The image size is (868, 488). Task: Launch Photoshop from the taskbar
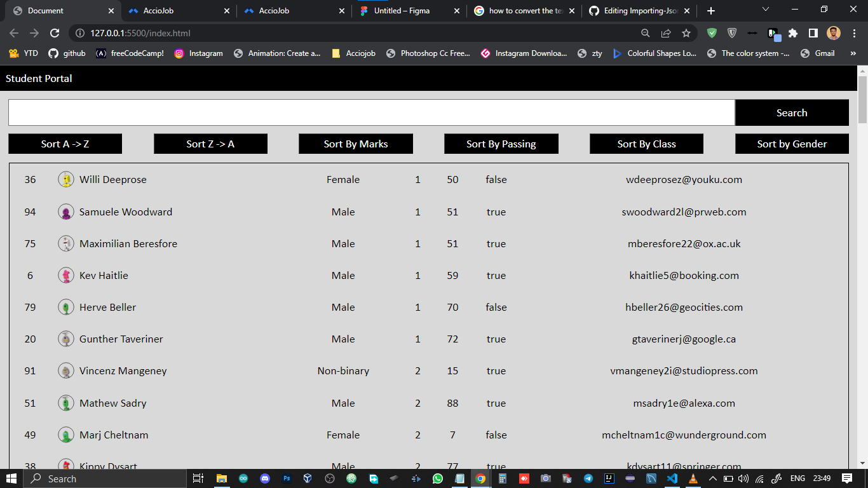click(286, 478)
